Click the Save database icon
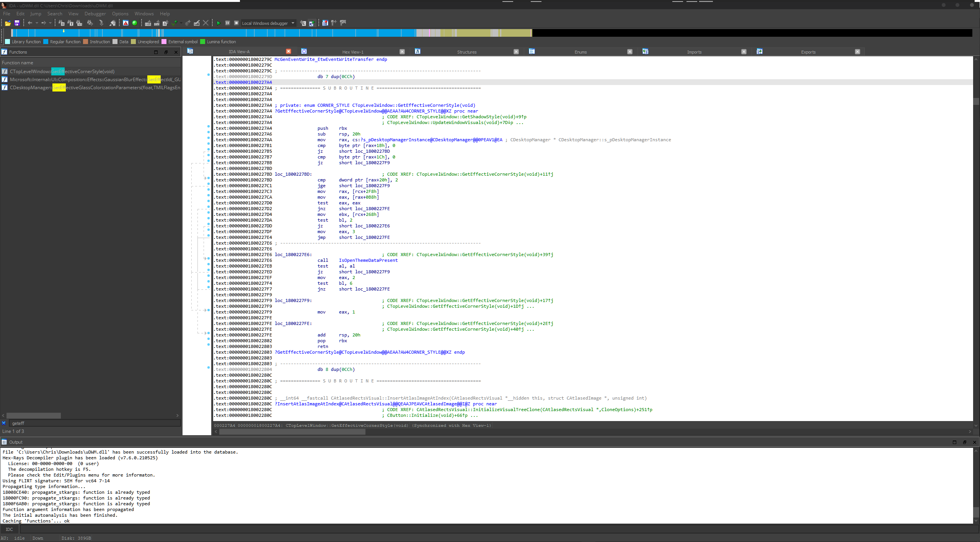Screen dimensions: 980x542 [17, 23]
